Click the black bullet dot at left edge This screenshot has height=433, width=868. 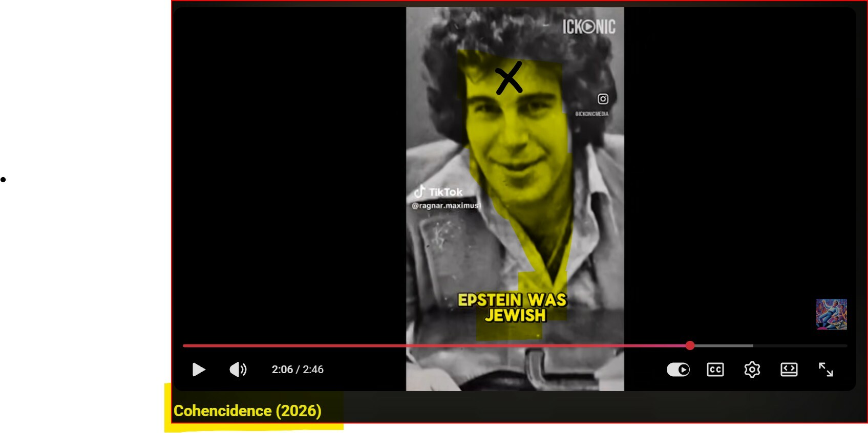coord(3,180)
